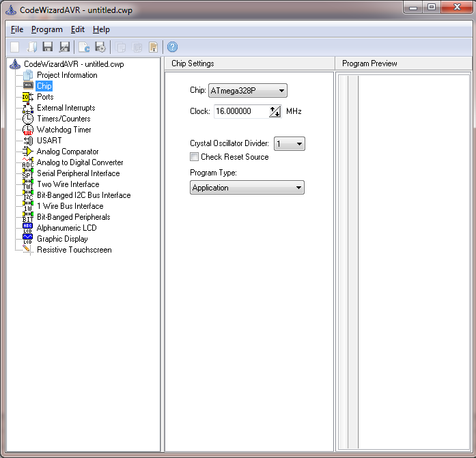The height and width of the screenshot is (458, 476).
Task: Enable Check Reset Source checkbox
Action: 194,157
